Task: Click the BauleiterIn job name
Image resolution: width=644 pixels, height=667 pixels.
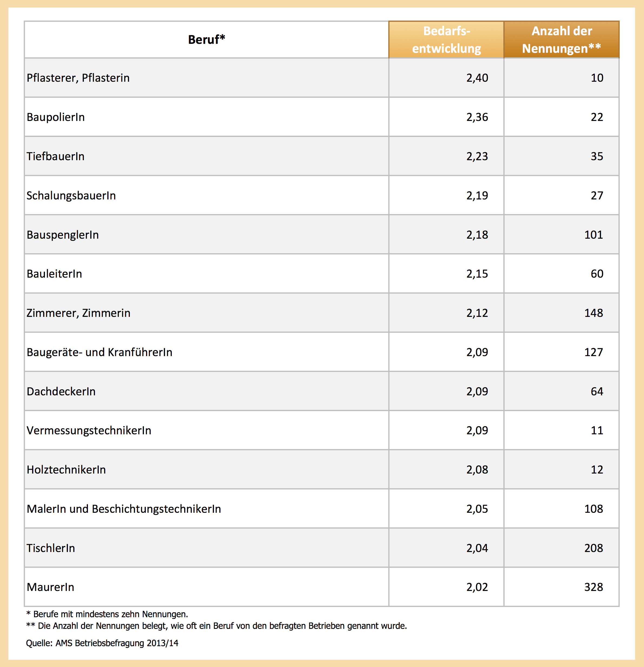Action: tap(54, 274)
